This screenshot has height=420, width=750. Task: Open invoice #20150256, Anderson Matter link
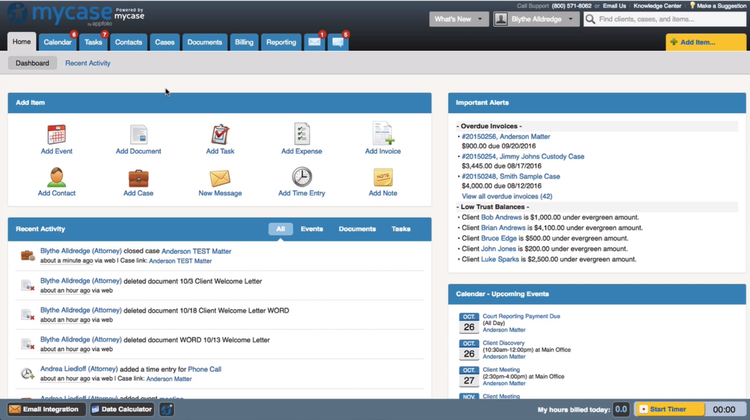pyautogui.click(x=506, y=136)
